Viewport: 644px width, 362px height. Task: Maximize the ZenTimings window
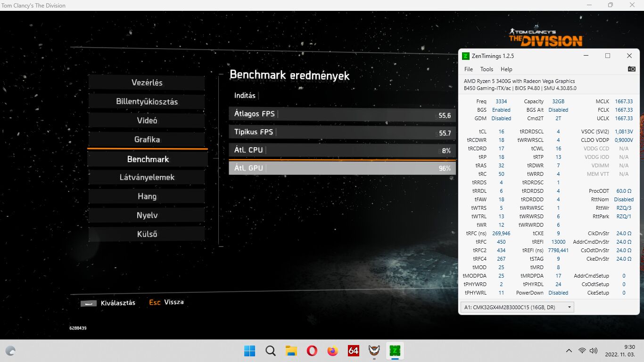pos(608,56)
